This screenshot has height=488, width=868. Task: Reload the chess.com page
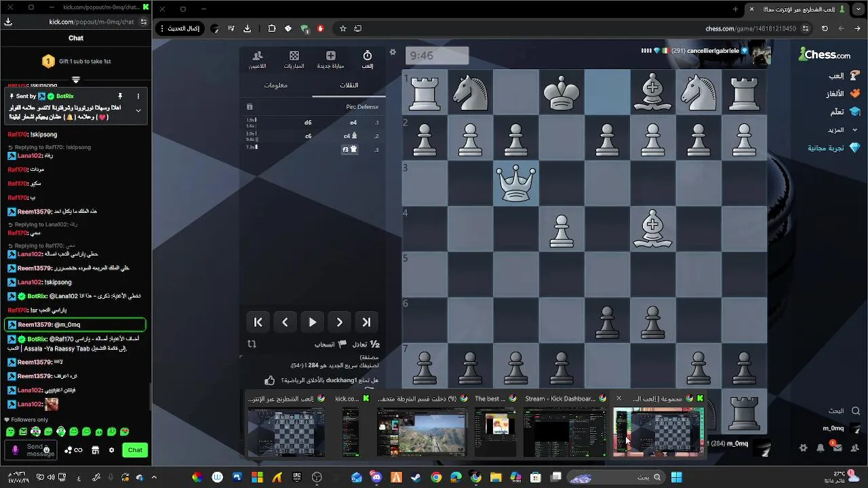pyautogui.click(x=825, y=28)
